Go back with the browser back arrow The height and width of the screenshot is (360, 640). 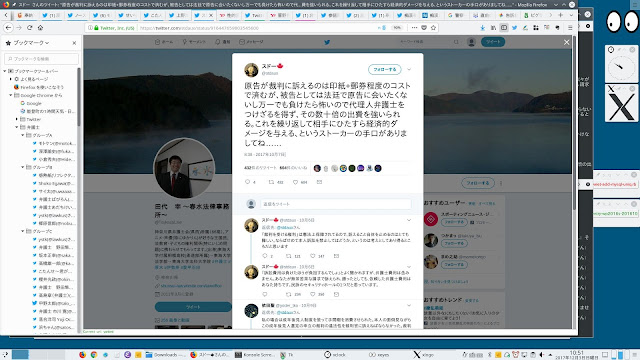pos(8,28)
